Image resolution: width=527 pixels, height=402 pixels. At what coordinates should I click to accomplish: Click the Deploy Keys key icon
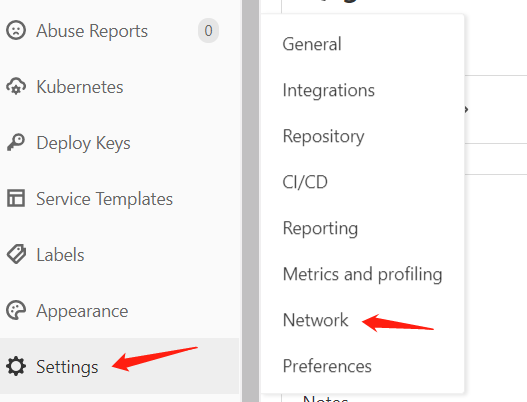click(x=16, y=143)
